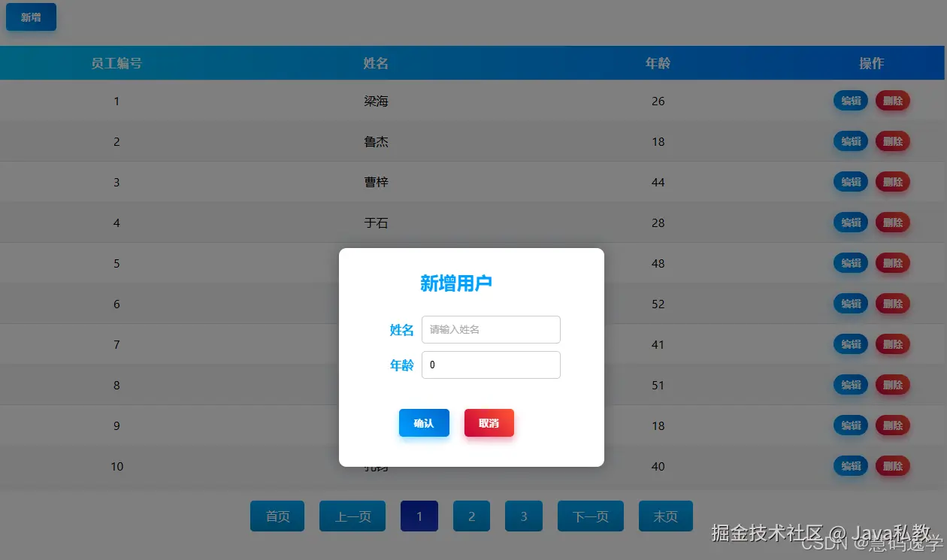Click the 上一页 pagination button
Image resolution: width=947 pixels, height=560 pixels.
tap(352, 516)
